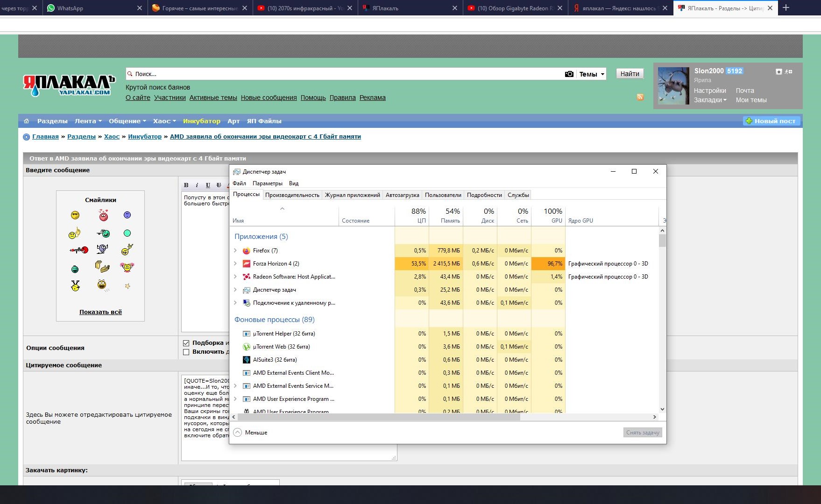The image size is (821, 504).
Task: Click the Новый пост button
Action: (771, 121)
